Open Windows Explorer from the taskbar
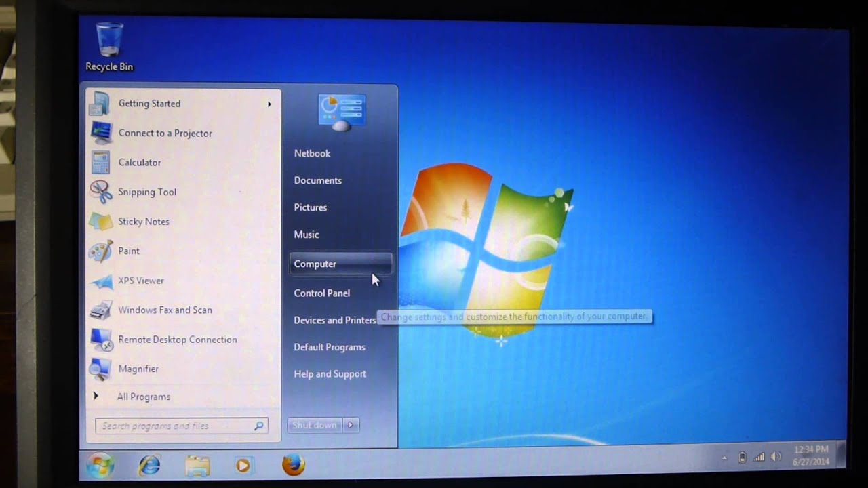The image size is (868, 488). point(197,466)
